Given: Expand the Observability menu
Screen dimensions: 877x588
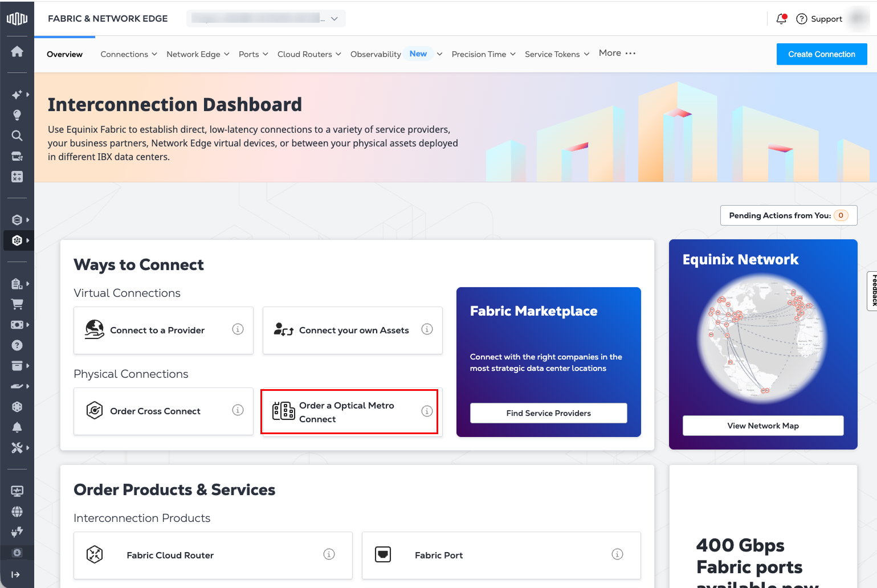Looking at the screenshot, I should pyautogui.click(x=397, y=54).
